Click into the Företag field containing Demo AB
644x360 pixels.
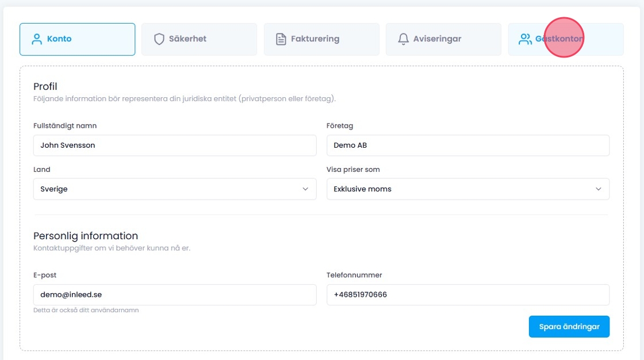pyautogui.click(x=467, y=145)
